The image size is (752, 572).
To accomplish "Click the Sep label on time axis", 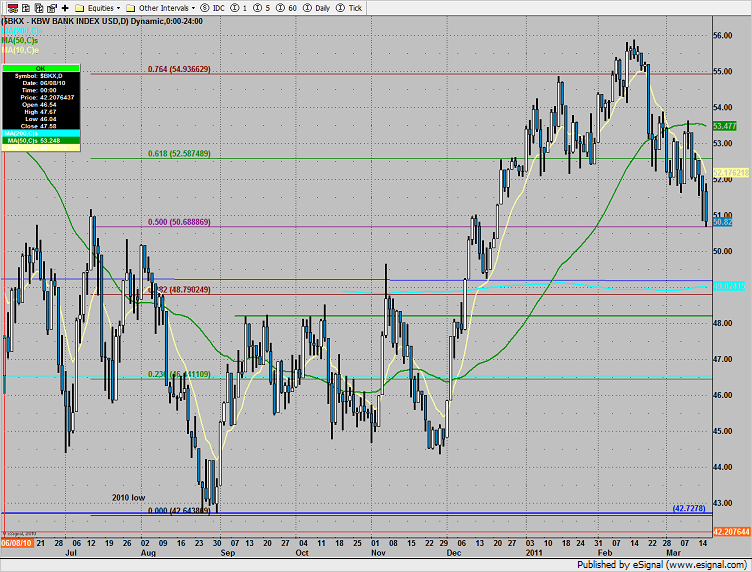I will [x=228, y=553].
